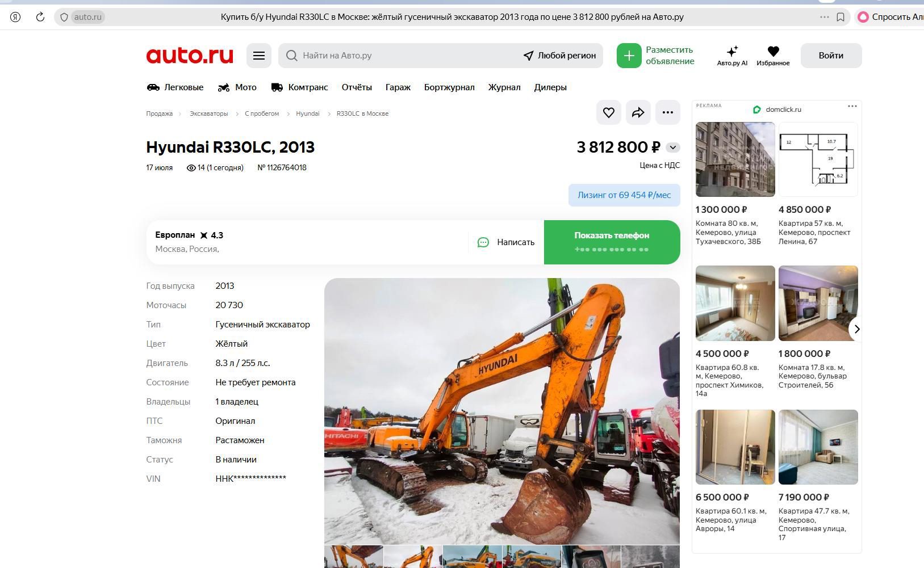
Task: Reload the page in browser toolbar
Action: (x=40, y=17)
